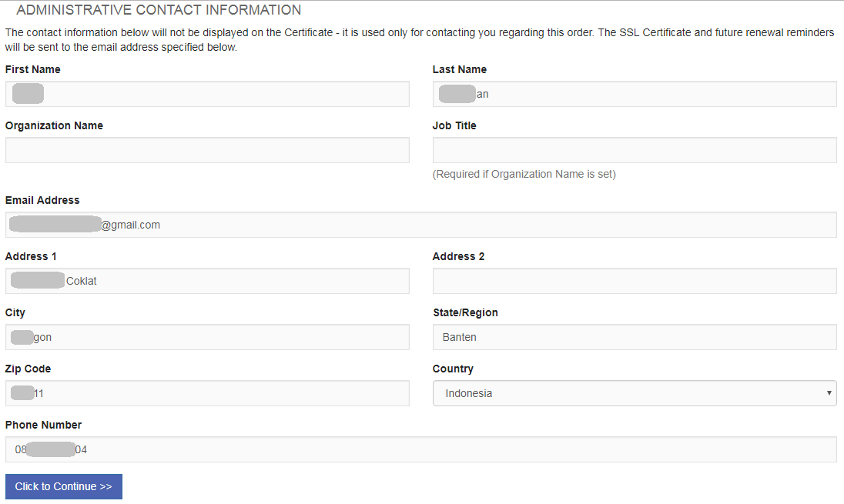Screen dimensions: 844x504
Task: Click the Click to Continue button
Action: point(63,486)
